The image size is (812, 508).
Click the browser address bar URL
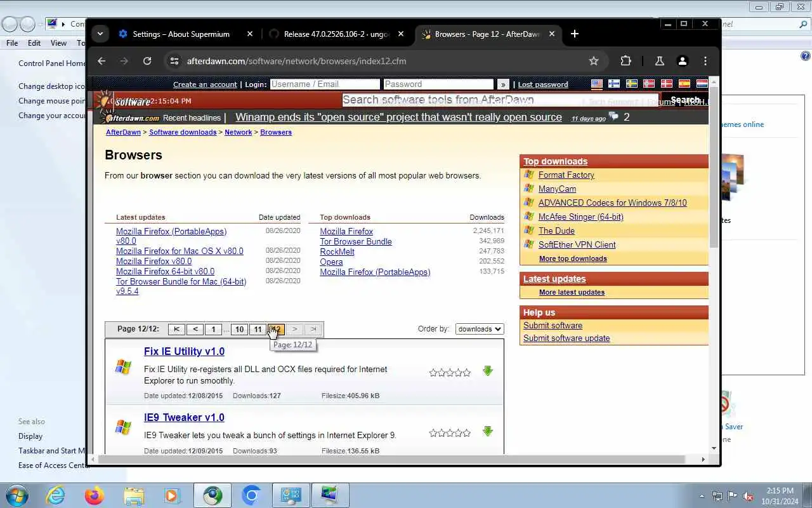(296, 61)
